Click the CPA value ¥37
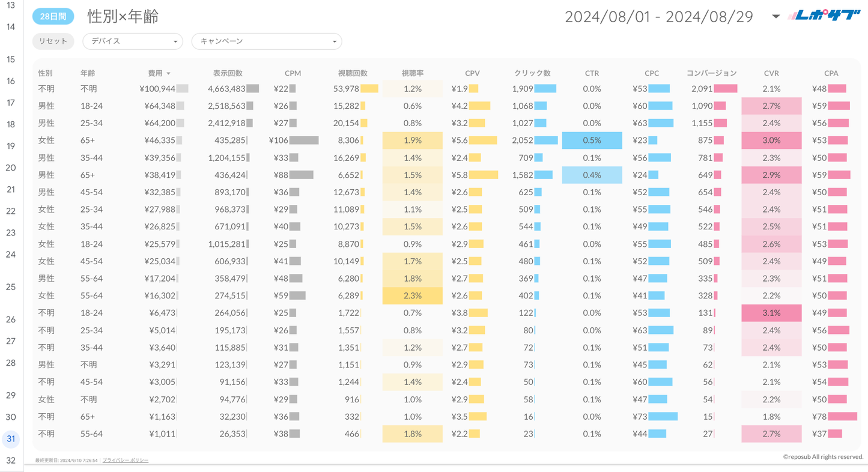Screen dimensions: 868x472 pyautogui.click(x=820, y=434)
